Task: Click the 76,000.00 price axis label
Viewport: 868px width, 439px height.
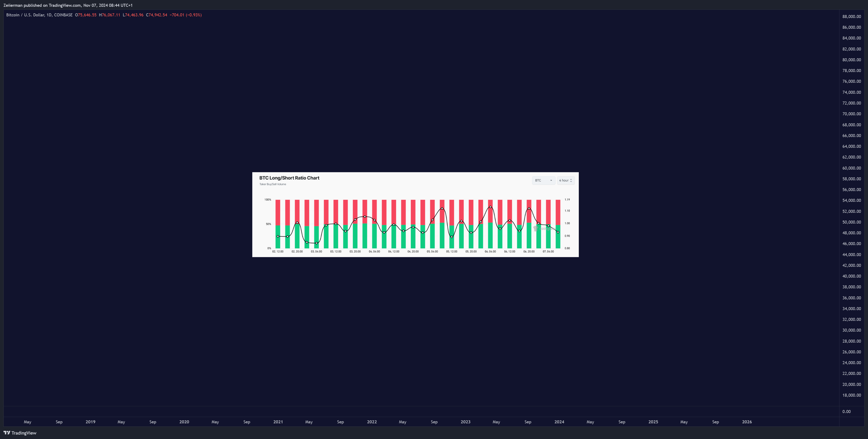Action: coord(851,81)
